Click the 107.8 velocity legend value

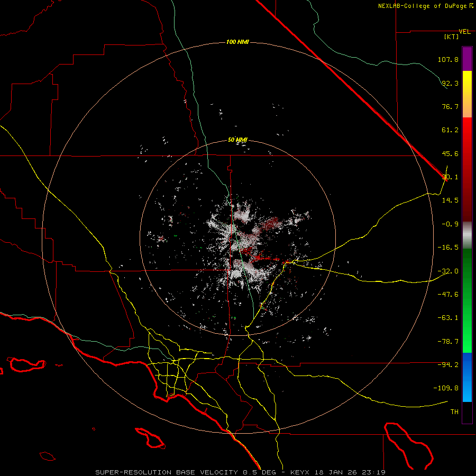448,59
